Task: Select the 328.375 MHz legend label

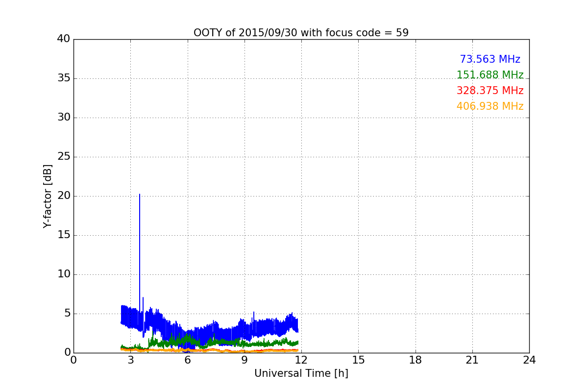Action: click(490, 91)
